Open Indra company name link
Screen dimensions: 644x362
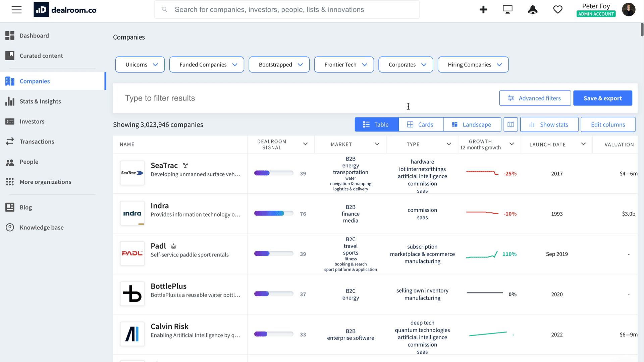tap(160, 206)
